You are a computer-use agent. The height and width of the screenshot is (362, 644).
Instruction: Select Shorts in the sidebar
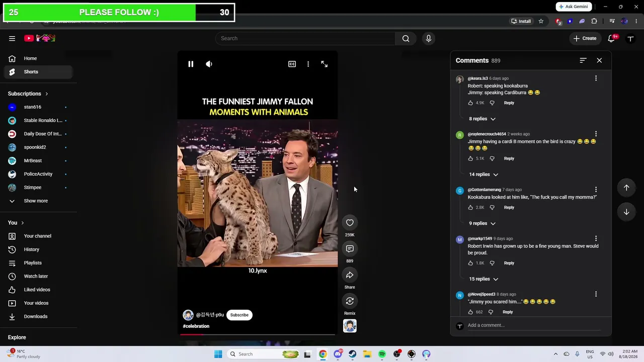[39, 72]
